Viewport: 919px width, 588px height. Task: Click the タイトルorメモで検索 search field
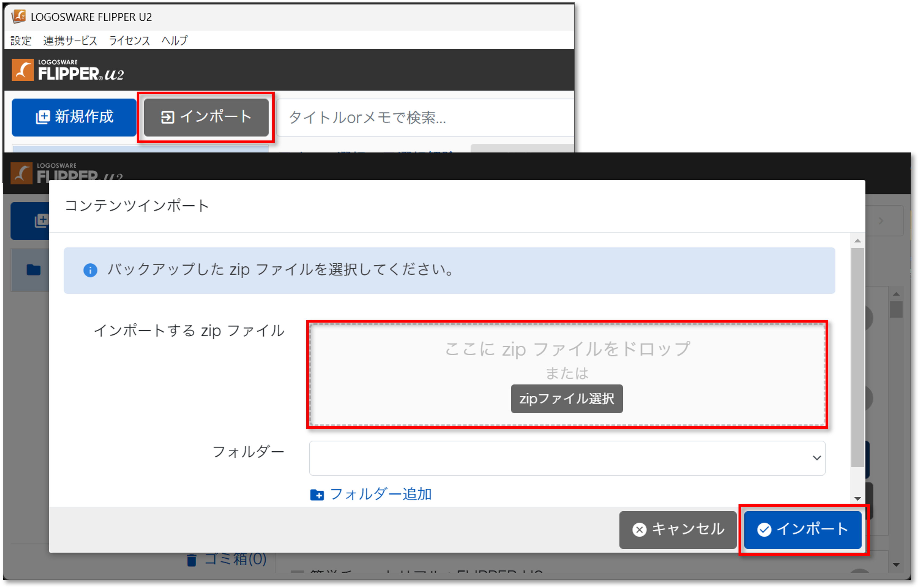click(424, 117)
